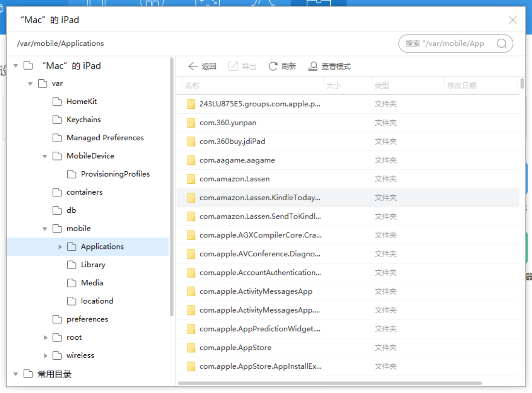Click folder icon of com.aagame.aagame row
The width and height of the screenshot is (532, 393).
[x=192, y=160]
